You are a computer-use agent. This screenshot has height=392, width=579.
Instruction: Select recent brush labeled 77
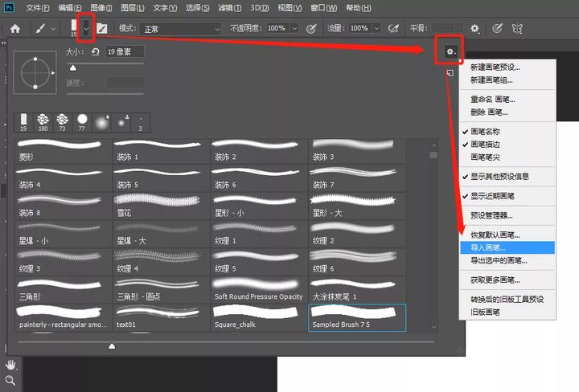tap(82, 122)
